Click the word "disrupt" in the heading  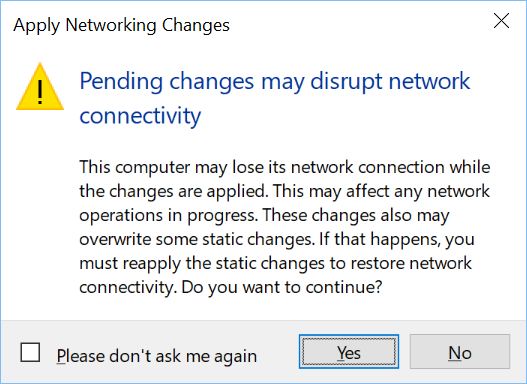[x=347, y=82]
